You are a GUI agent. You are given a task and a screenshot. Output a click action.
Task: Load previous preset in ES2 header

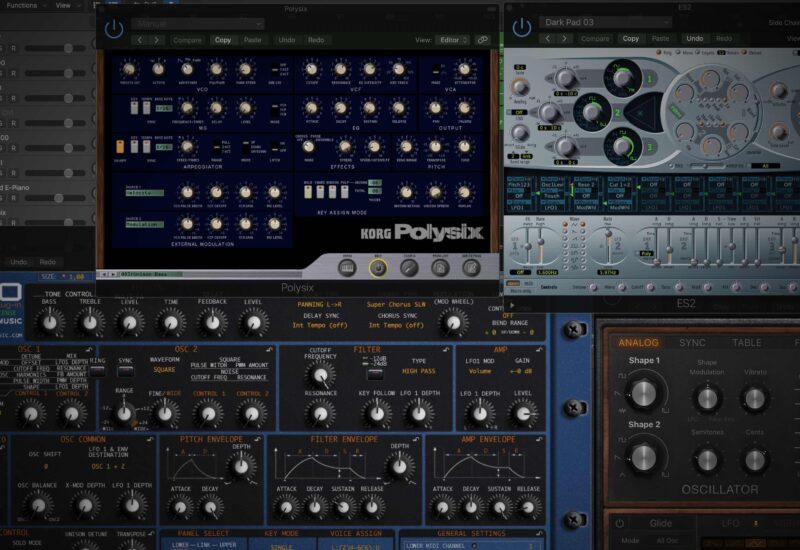548,38
